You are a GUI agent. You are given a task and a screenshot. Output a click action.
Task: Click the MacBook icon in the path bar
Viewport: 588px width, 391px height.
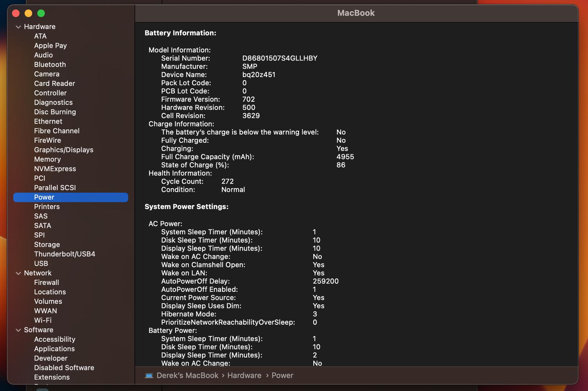click(x=149, y=375)
